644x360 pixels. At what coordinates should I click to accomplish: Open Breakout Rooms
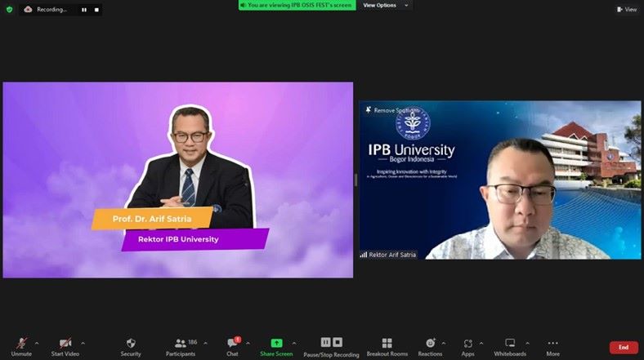point(387,346)
